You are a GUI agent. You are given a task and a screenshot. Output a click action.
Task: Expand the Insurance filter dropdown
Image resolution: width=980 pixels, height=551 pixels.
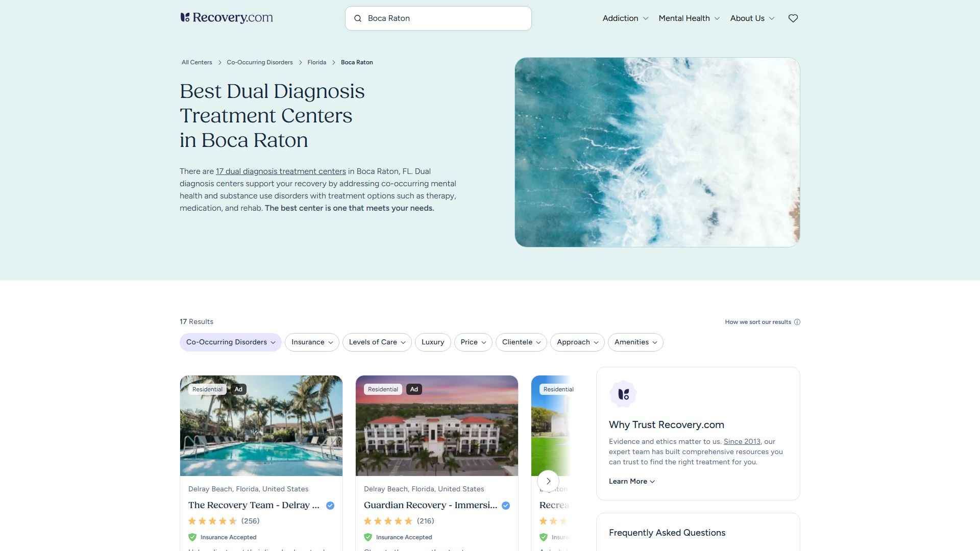312,342
